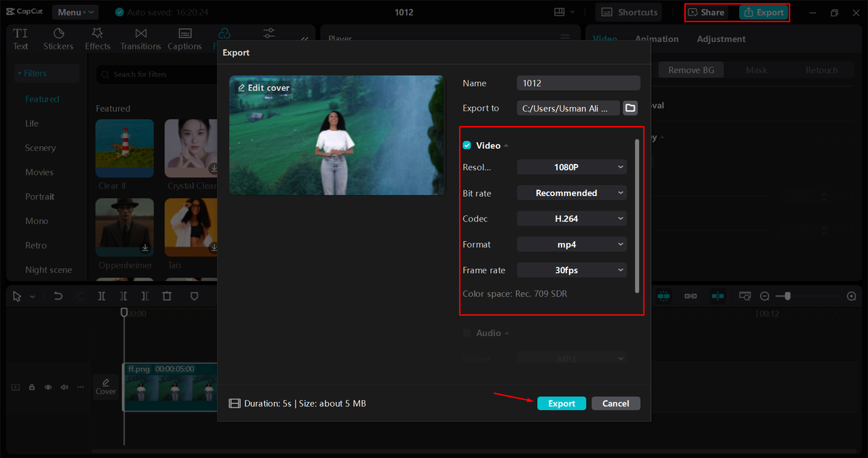Mute the track audio
This screenshot has width=868, height=458.
click(x=64, y=388)
